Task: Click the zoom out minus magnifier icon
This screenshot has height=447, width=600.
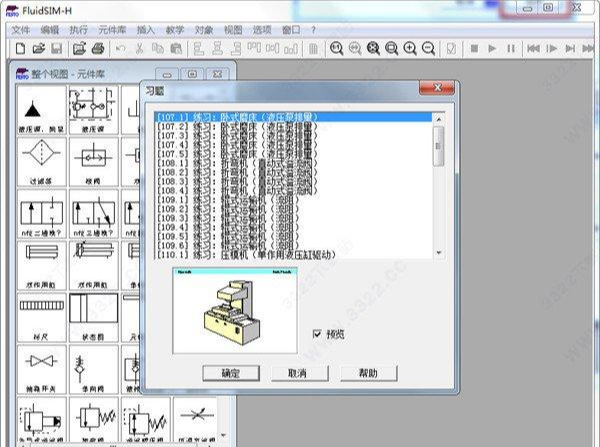Action: [428, 49]
